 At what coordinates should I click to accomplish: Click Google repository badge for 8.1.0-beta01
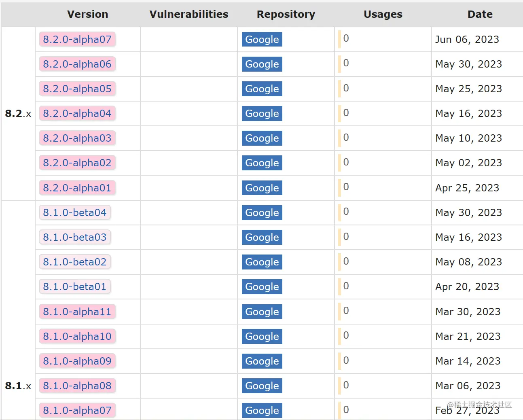point(262,286)
